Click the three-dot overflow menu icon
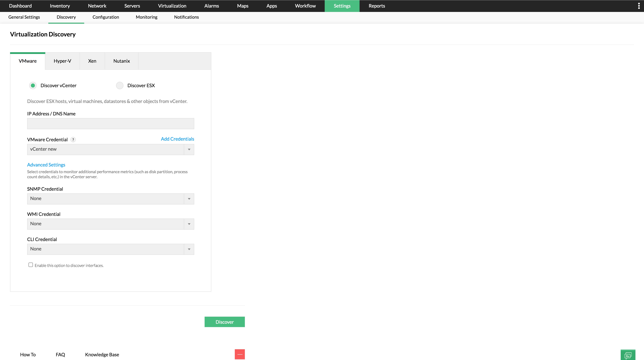Viewport: 644px width, 360px height. 639,6
